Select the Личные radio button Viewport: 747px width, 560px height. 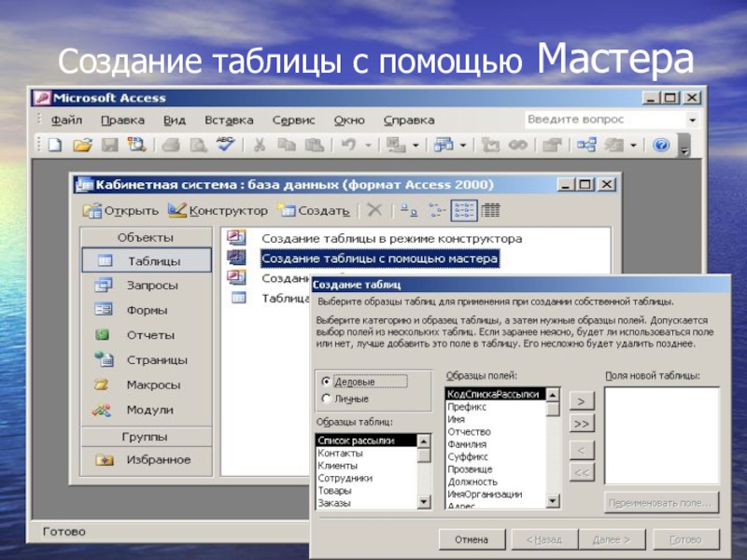(326, 399)
